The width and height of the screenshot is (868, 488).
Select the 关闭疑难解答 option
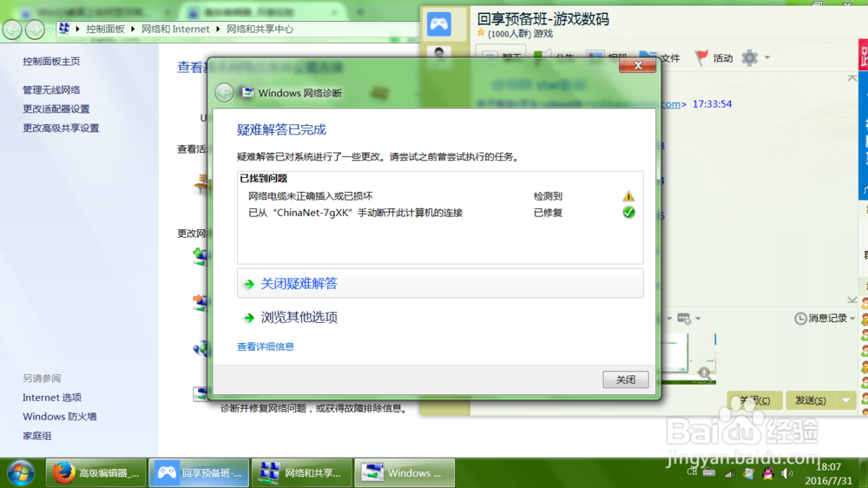(440, 284)
